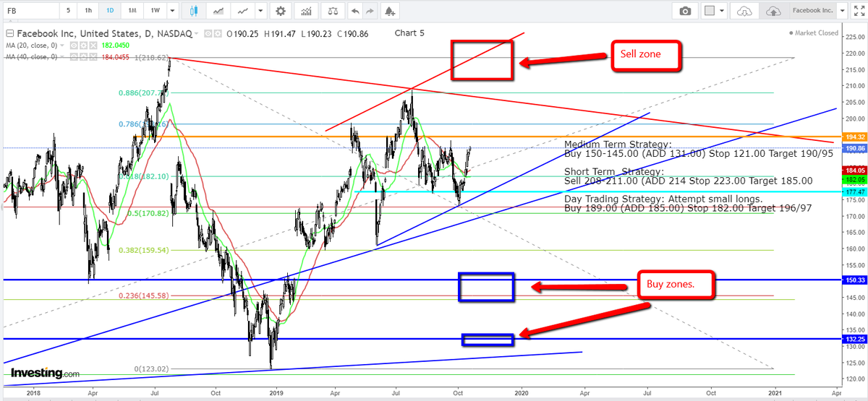This screenshot has width=868, height=401.
Task: Click the 190.86 current price label
Action: click(x=854, y=147)
